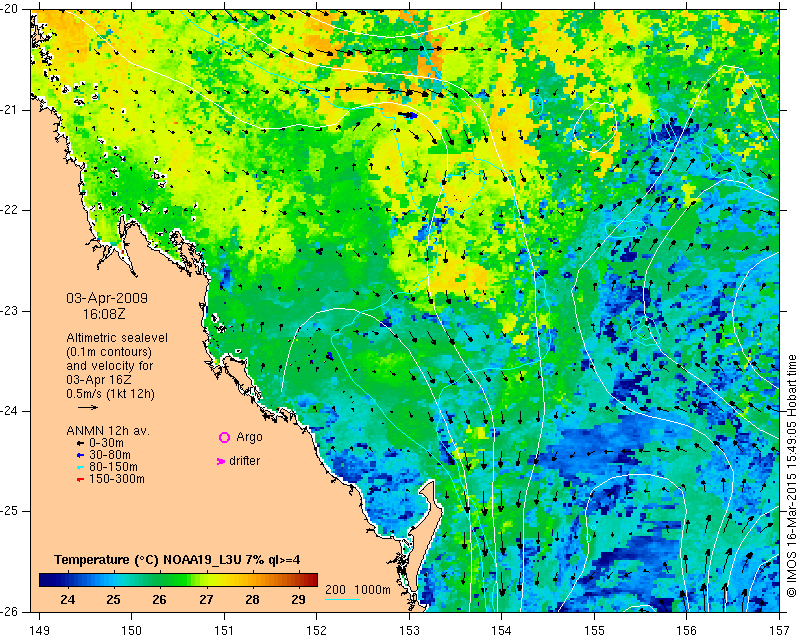Click the magenta drifter arrow legend symbol
Screen dimensions: 800x640
(221, 461)
